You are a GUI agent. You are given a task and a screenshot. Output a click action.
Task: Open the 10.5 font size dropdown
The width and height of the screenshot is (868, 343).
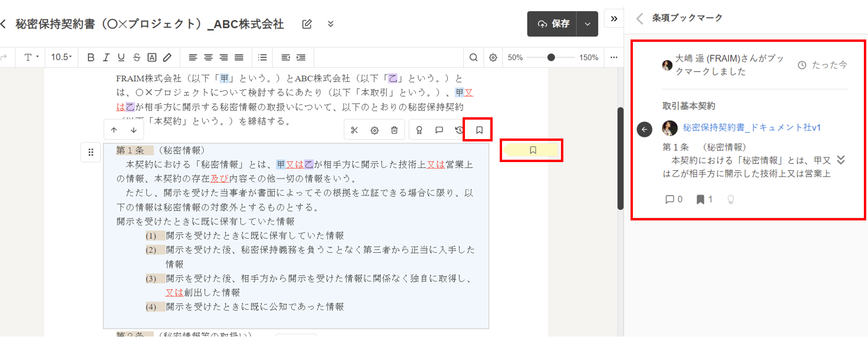click(x=61, y=57)
